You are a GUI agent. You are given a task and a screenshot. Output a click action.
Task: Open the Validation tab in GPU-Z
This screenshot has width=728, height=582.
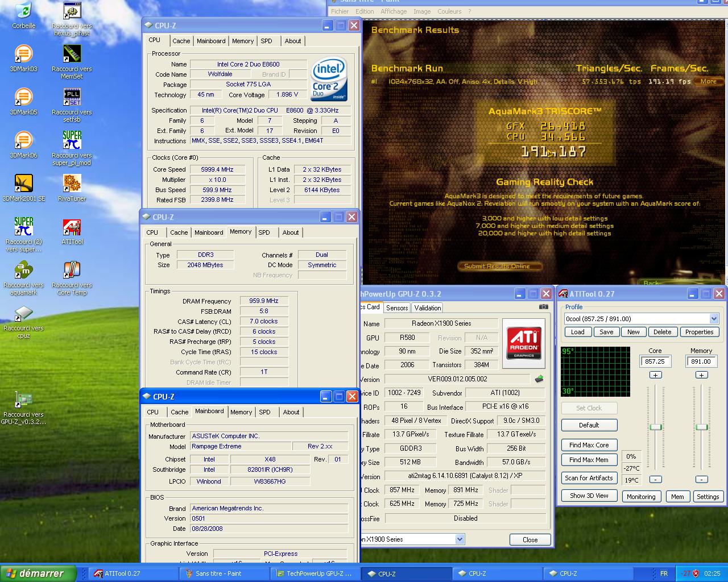point(427,308)
